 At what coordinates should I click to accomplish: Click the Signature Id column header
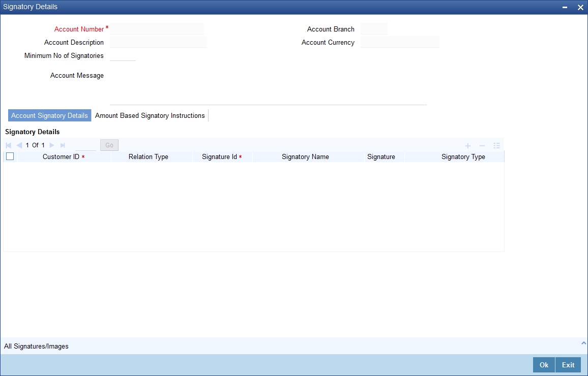click(x=222, y=157)
